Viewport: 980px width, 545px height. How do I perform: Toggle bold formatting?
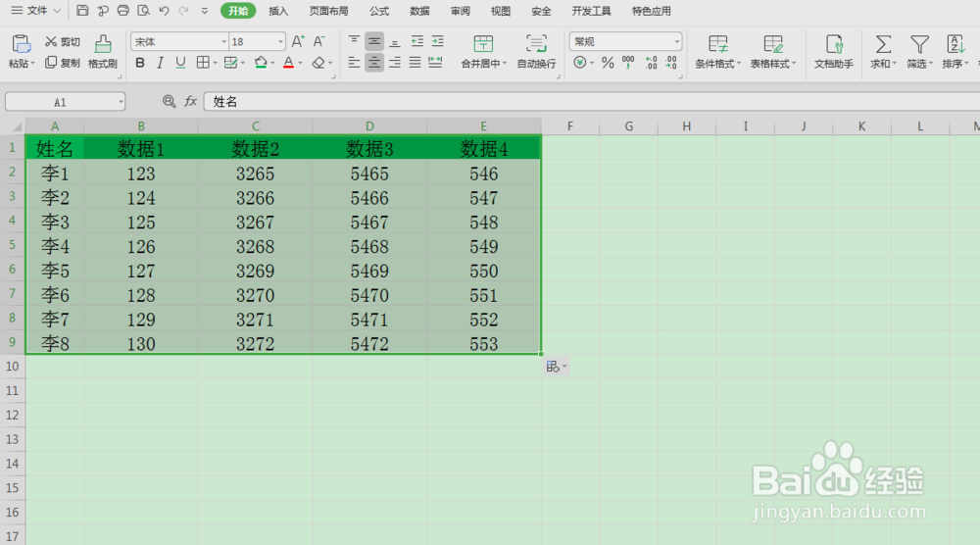(x=140, y=63)
